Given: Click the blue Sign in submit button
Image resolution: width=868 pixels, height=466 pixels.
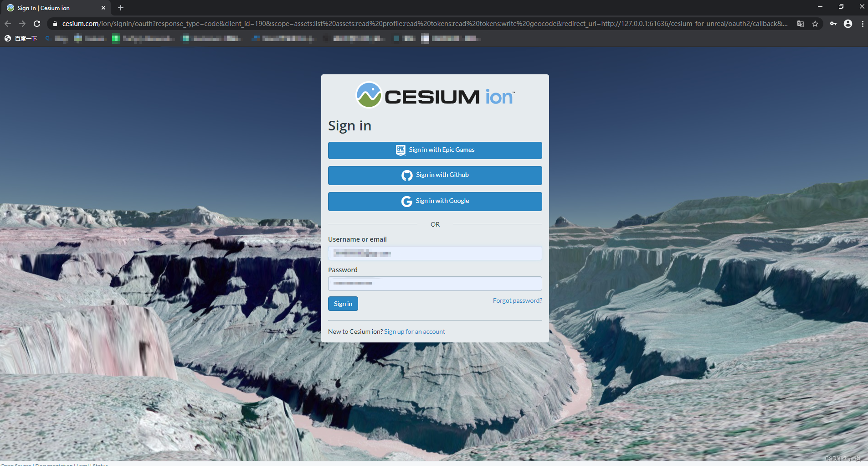Looking at the screenshot, I should tap(343, 304).
